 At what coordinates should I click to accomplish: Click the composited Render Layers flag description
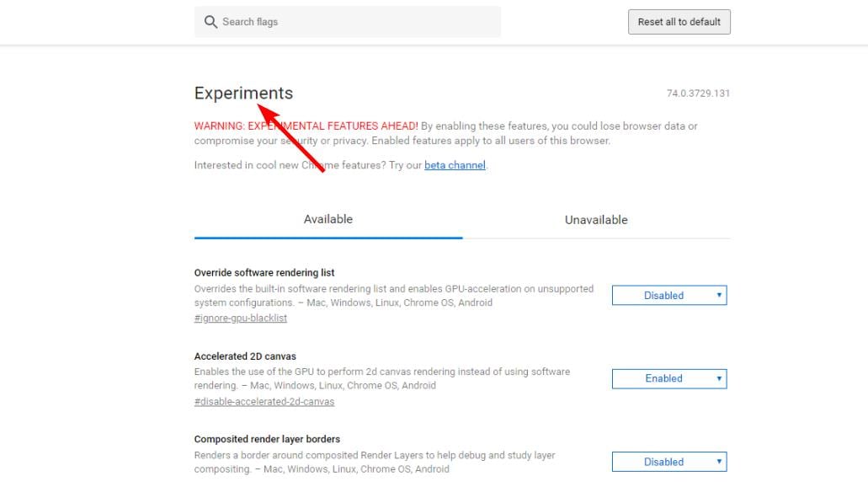coord(375,462)
